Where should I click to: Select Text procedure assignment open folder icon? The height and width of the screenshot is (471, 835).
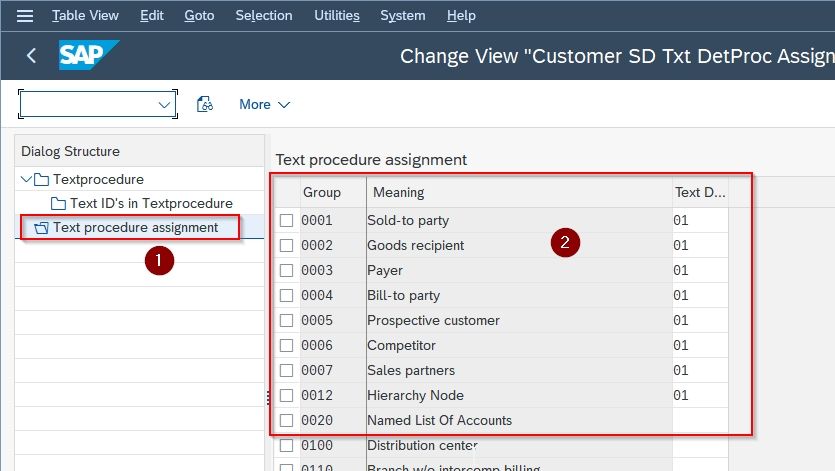coord(41,228)
